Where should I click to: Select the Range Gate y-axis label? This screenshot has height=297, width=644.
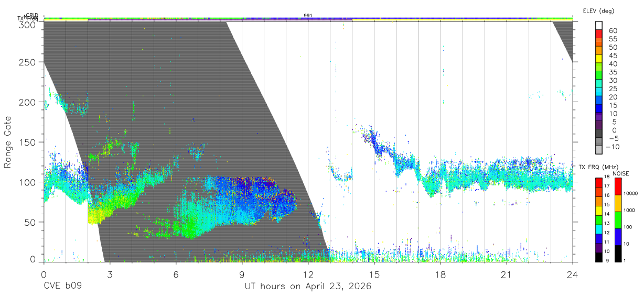pyautogui.click(x=8, y=142)
